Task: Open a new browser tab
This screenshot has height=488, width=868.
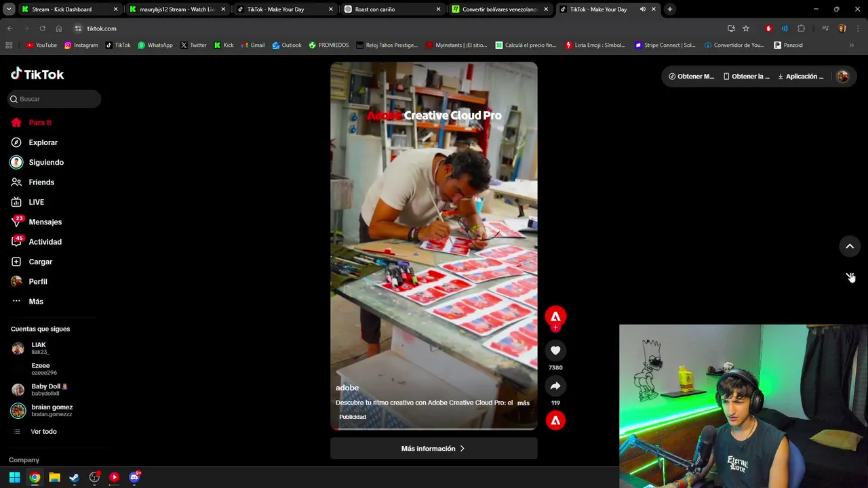Action: click(670, 9)
